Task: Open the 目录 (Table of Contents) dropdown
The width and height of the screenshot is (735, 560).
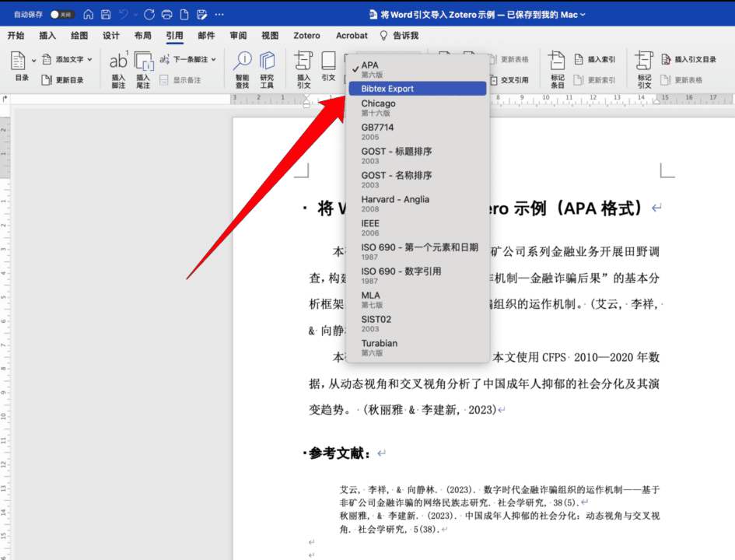Action: 19,66
